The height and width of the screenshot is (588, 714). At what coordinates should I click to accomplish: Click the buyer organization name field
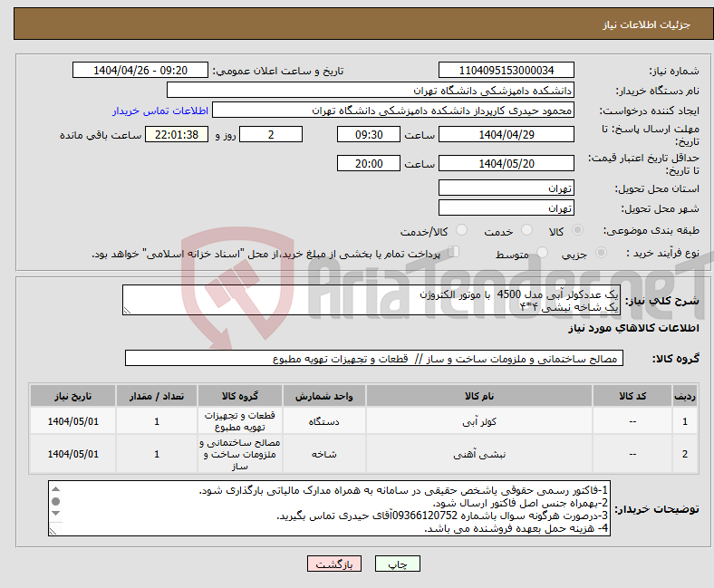371,91
